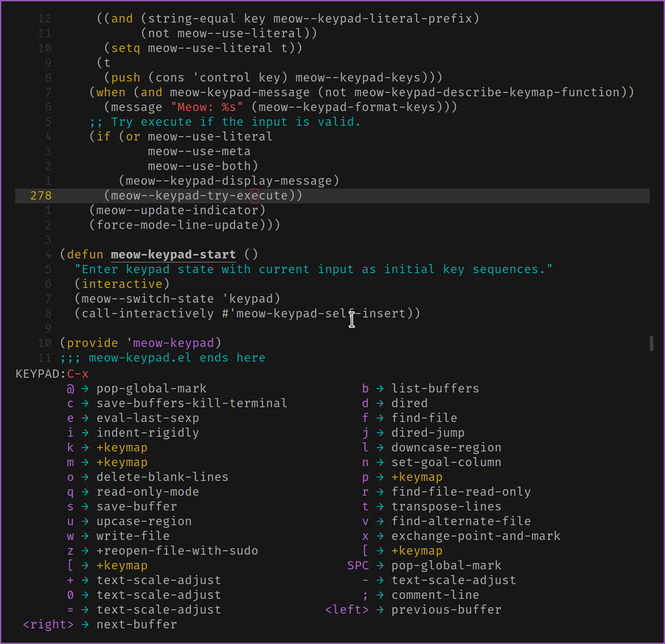
Task: Click text-scale-adjust for the + key
Action: click(159, 580)
